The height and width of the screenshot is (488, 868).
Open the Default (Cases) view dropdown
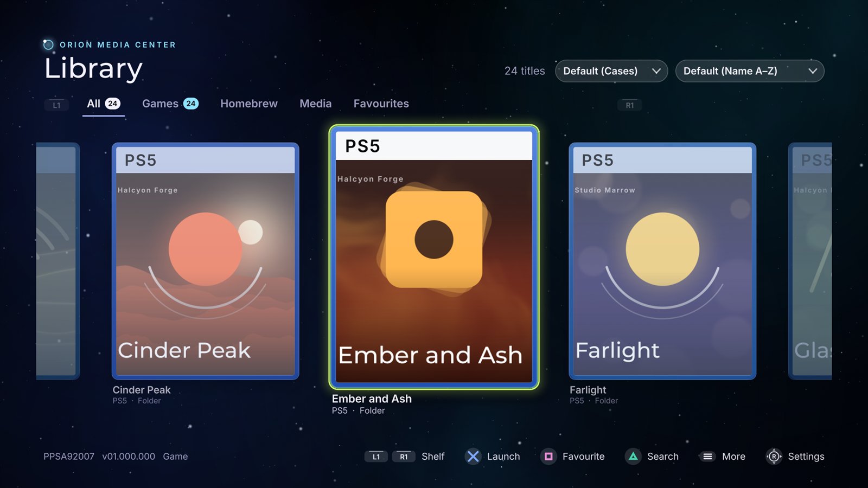point(611,71)
